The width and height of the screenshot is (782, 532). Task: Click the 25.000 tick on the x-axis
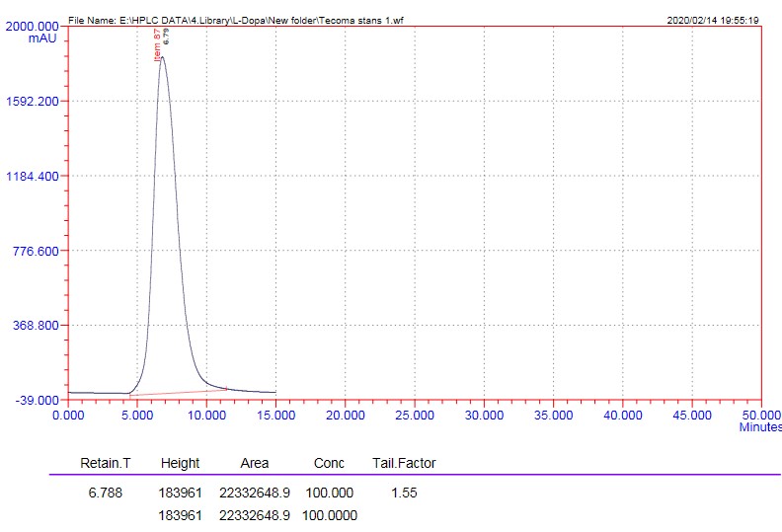(414, 416)
